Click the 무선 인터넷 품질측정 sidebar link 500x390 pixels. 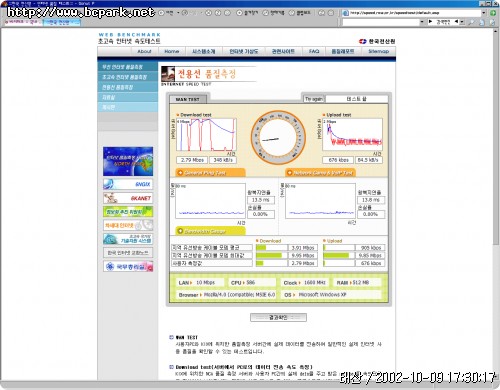[128, 67]
